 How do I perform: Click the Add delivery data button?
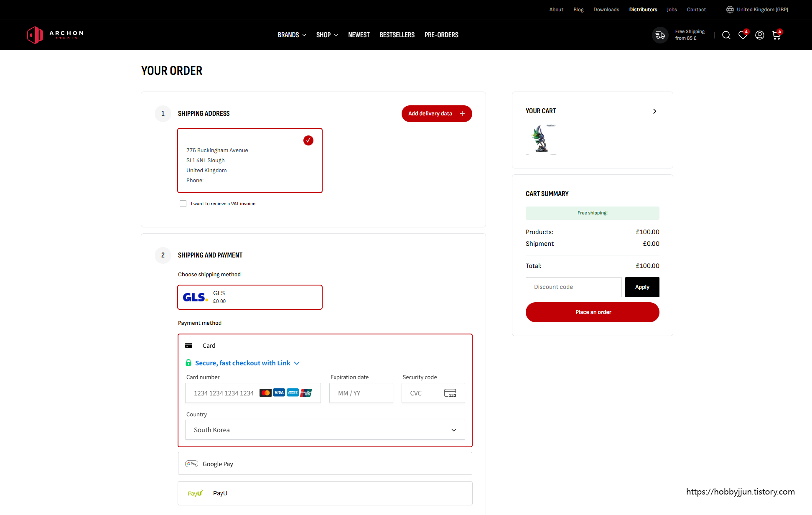tap(436, 114)
